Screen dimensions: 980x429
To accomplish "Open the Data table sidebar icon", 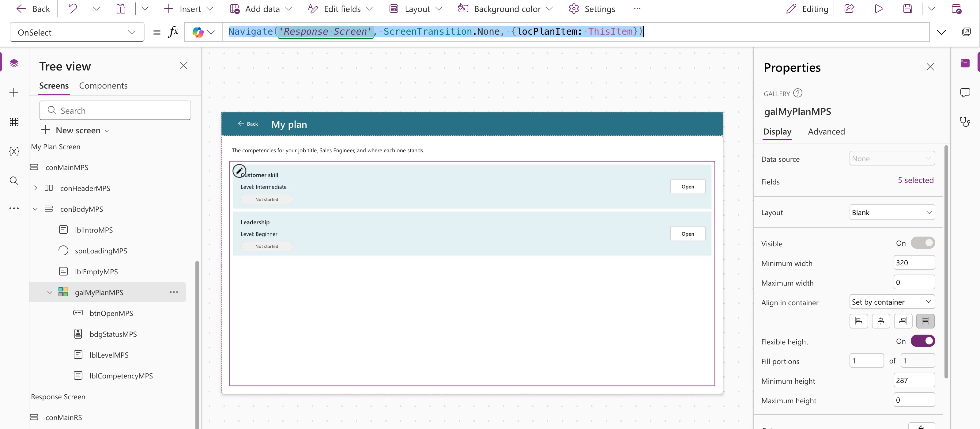I will [14, 122].
